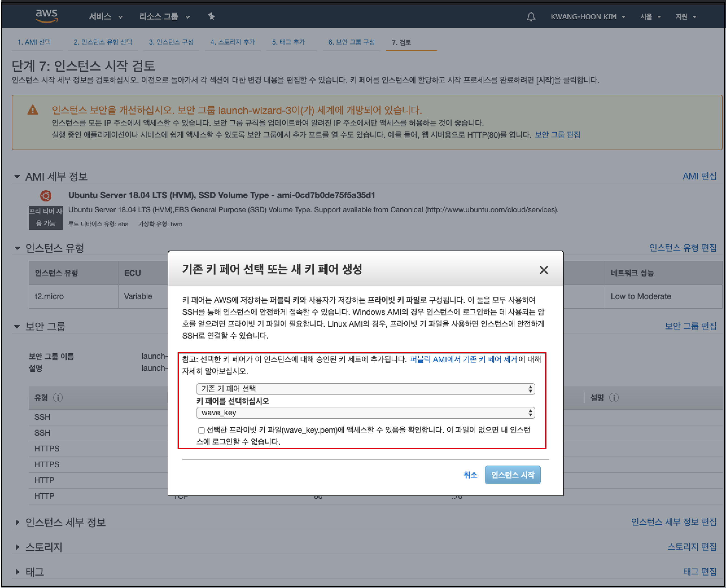The image size is (726, 588).
Task: Open the 퍼블릭 AMI에서 기존 키 페어 제거 link
Action: tap(463, 359)
